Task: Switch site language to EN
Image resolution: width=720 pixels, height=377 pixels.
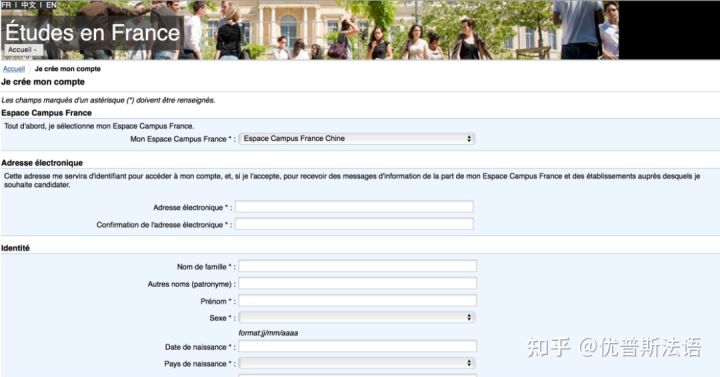Action: pos(51,5)
